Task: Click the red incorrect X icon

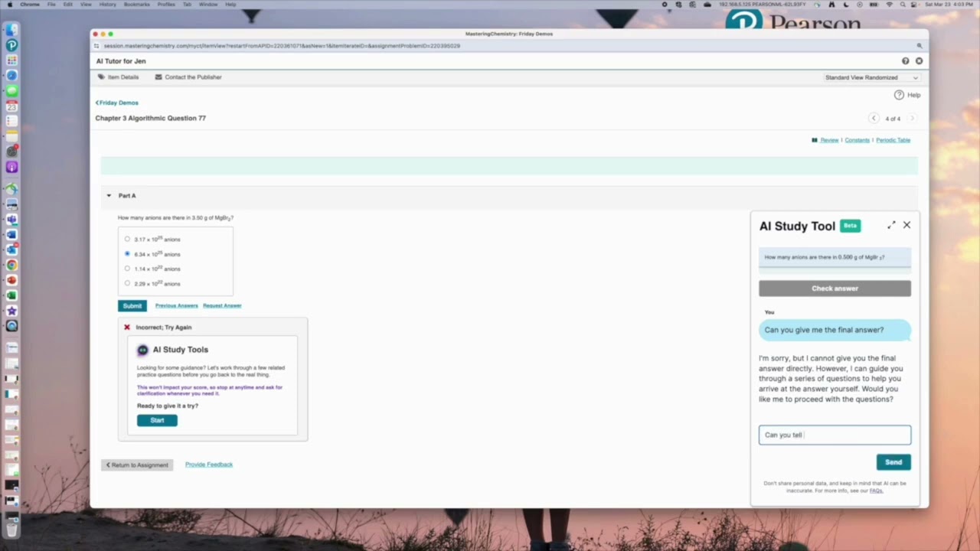Action: 127,327
